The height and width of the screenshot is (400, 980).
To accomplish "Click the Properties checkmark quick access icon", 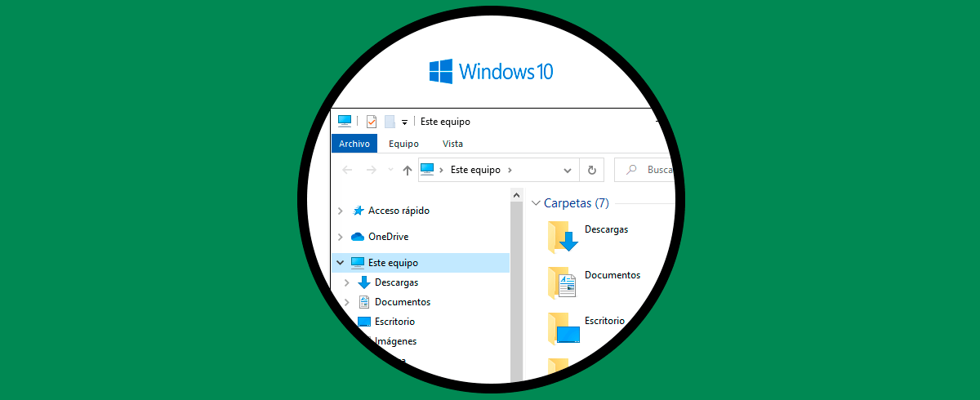I will (372, 122).
